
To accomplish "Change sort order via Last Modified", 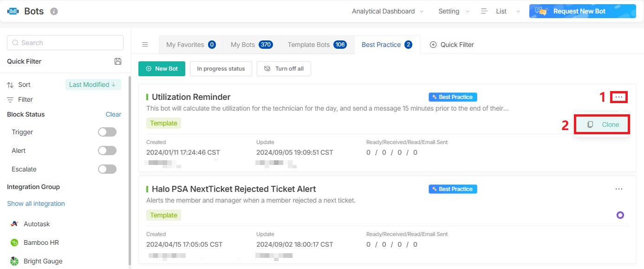I will 93,85.
